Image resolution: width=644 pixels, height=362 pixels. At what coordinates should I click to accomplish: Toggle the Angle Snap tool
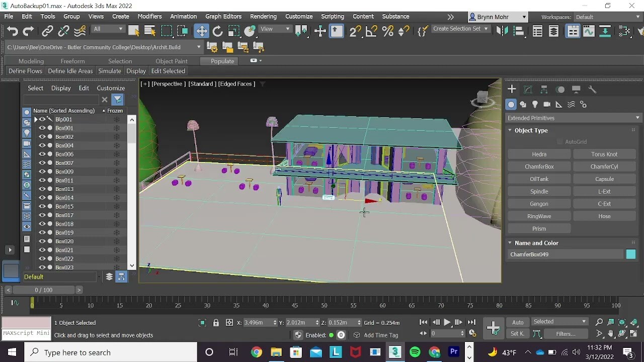pyautogui.click(x=371, y=31)
